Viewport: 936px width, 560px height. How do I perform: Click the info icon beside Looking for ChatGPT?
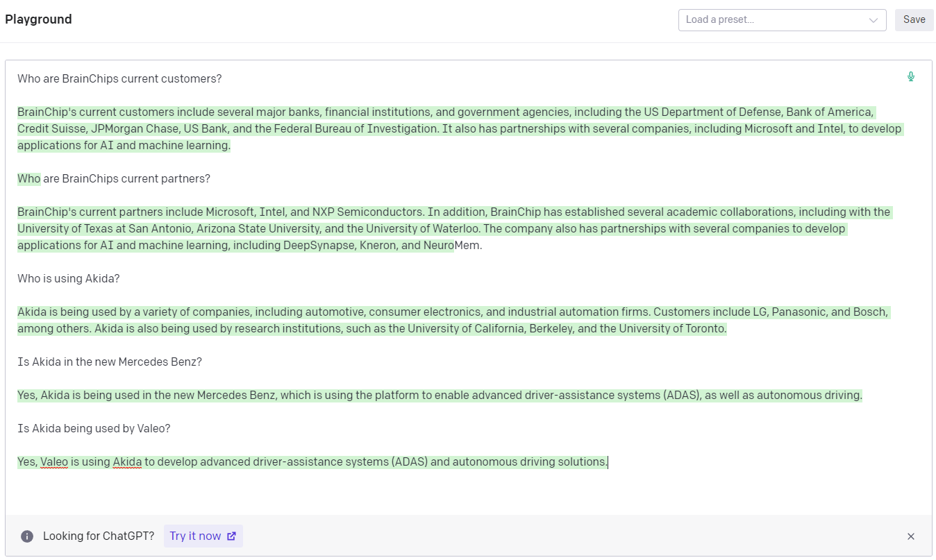click(x=27, y=536)
